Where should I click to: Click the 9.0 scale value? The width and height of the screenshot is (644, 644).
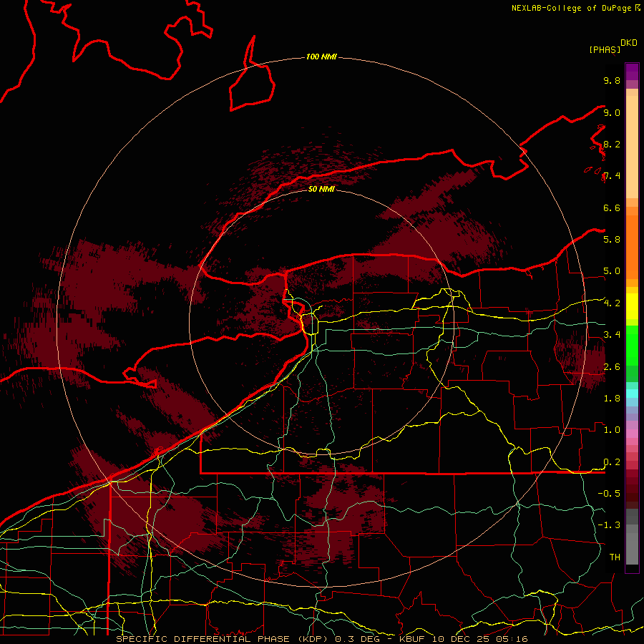pyautogui.click(x=612, y=112)
